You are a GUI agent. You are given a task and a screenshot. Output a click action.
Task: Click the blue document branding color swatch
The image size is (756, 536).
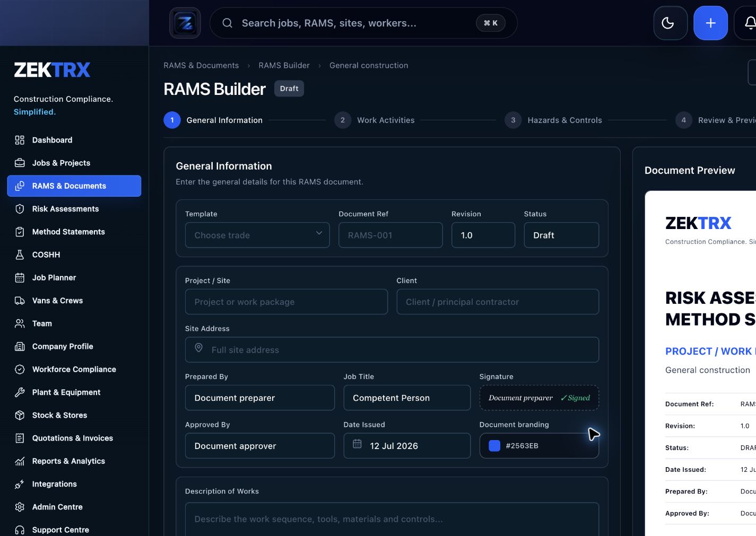click(494, 446)
